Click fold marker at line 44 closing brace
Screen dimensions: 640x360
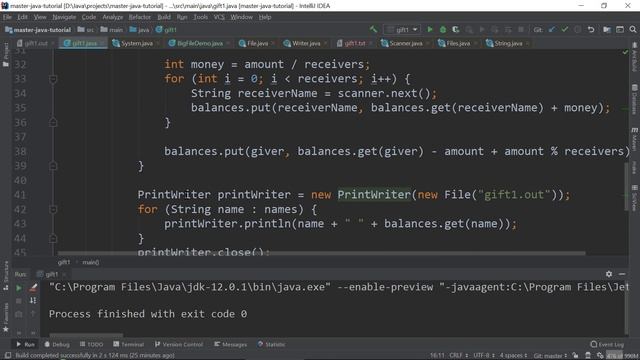point(53,238)
